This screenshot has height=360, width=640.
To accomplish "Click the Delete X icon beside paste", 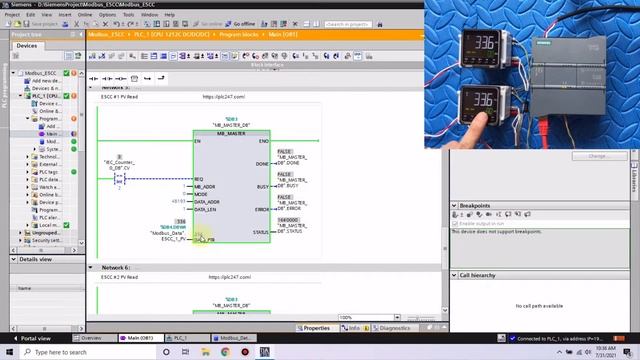I will (x=105, y=24).
